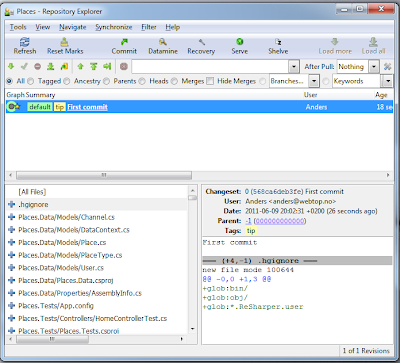The image size is (400, 363).
Task: Click the email outgoing changesets icon
Action: click(107, 66)
